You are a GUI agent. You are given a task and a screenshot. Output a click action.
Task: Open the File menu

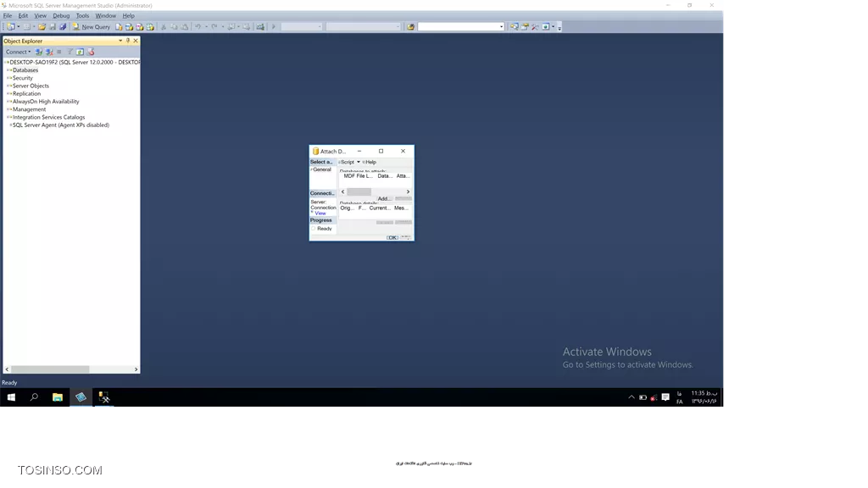coord(8,15)
